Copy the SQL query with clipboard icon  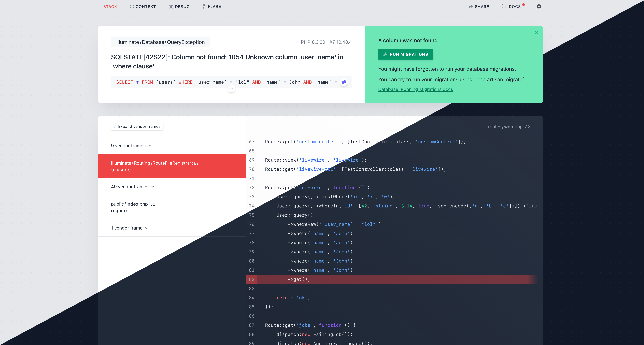[x=344, y=82]
